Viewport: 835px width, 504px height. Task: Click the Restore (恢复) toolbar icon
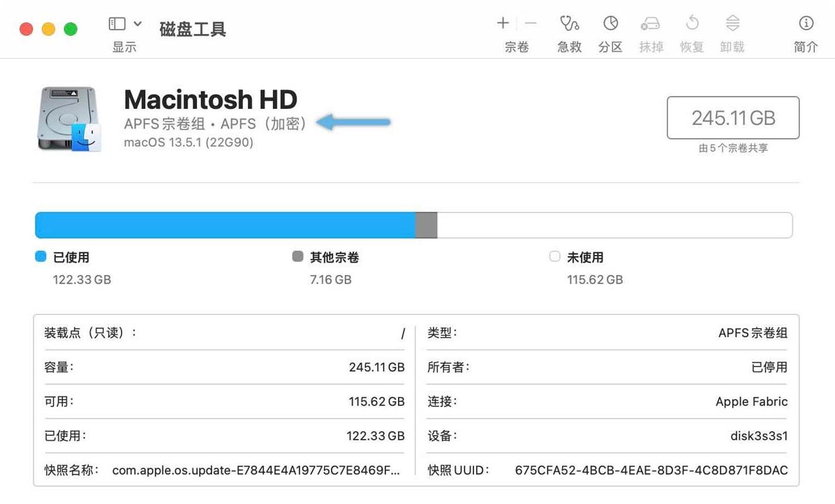click(692, 24)
